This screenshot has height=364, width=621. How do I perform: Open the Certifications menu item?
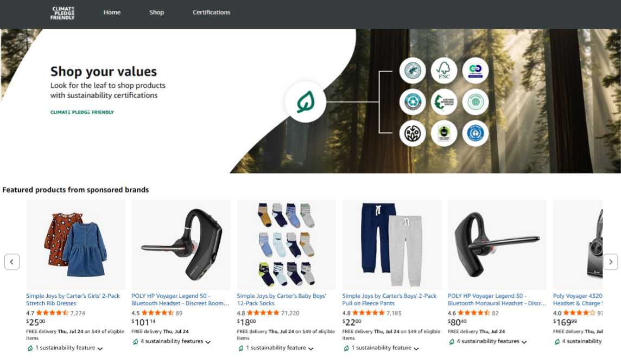click(211, 12)
